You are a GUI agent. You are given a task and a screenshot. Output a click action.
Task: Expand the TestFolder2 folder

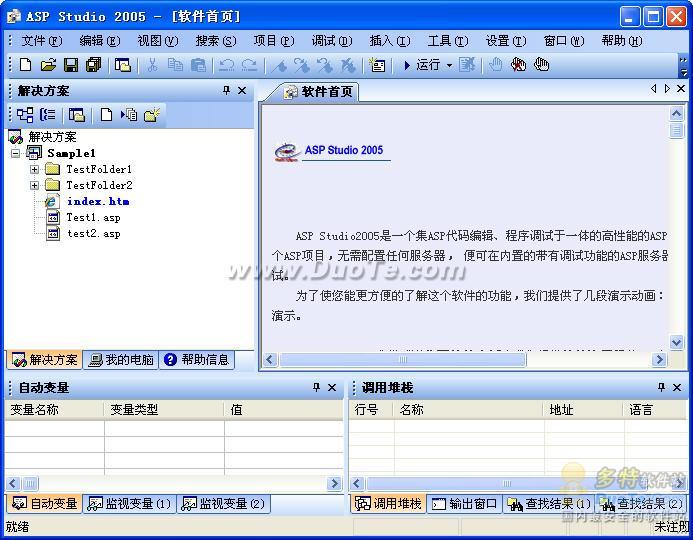click(34, 185)
